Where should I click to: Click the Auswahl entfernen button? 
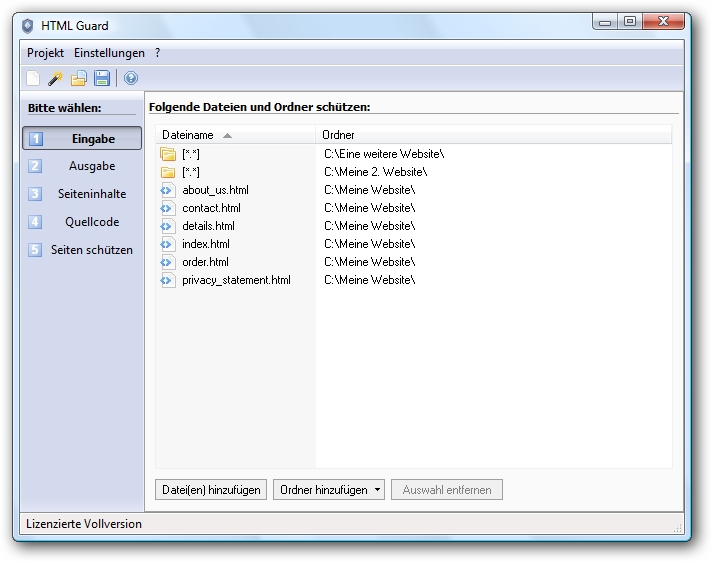(x=447, y=490)
